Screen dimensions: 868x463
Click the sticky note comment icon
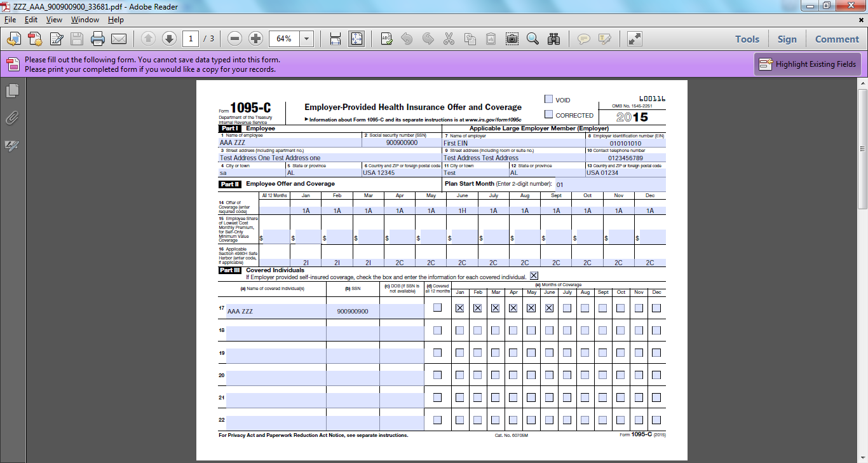583,39
